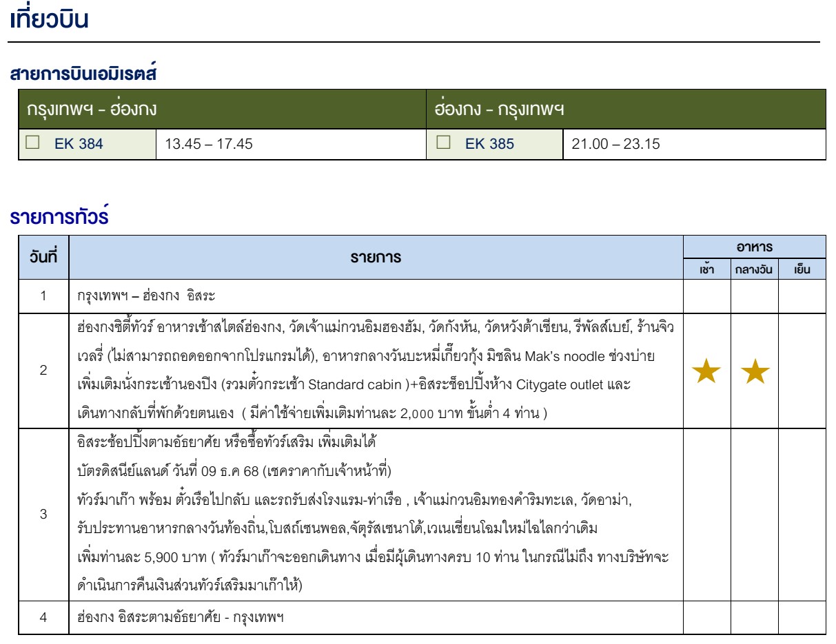The image size is (836, 644).
Task: Click the วันที่ column header
Action: 43,257
